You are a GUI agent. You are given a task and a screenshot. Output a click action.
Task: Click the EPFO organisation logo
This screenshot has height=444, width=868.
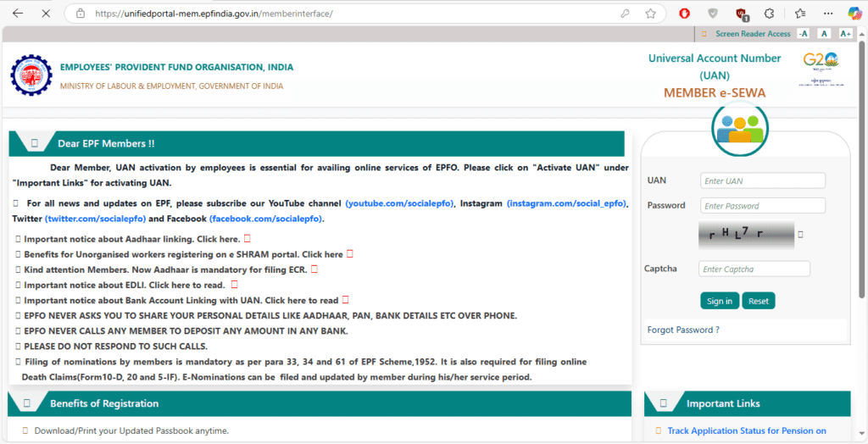[31, 75]
